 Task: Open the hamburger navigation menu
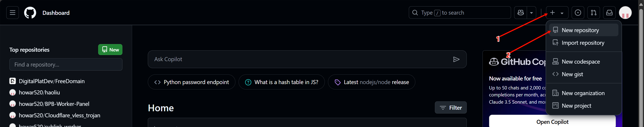13,13
